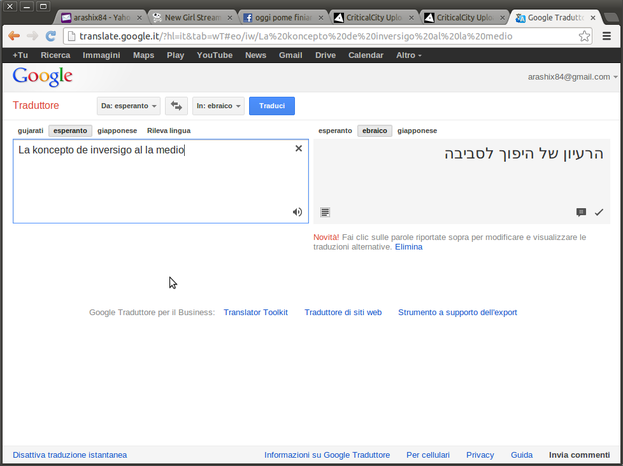Click Invia commenti in the footer
The height and width of the screenshot is (466, 623).
(579, 455)
